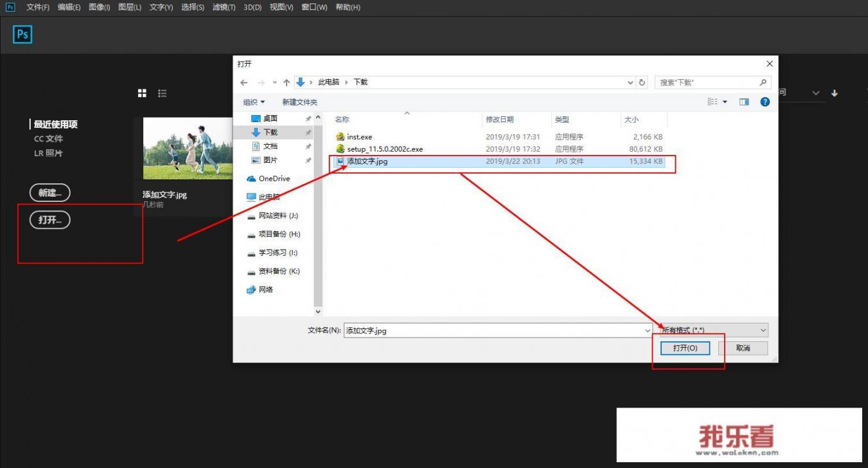Open the 图片 quick access folder
The image size is (868, 468).
coord(265,160)
